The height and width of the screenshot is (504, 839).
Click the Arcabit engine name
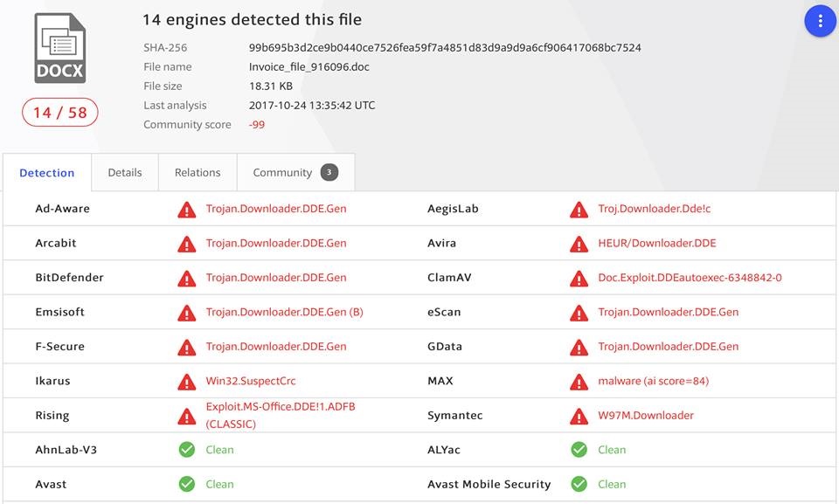(x=56, y=243)
